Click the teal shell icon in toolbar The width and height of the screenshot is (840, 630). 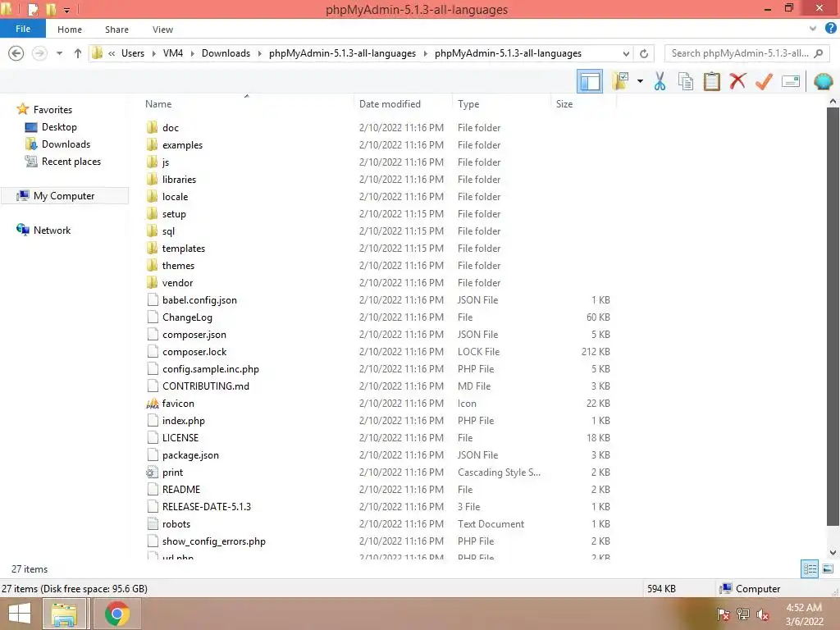[823, 81]
